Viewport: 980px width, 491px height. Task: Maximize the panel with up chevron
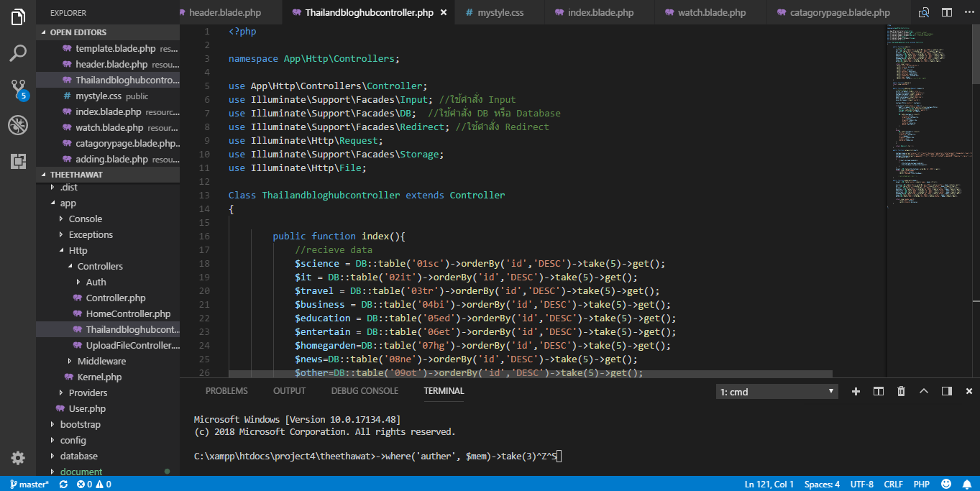pos(924,391)
